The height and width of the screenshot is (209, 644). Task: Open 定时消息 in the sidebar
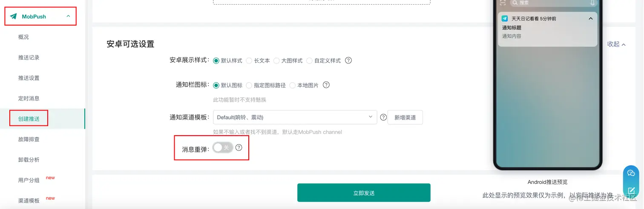(29, 99)
